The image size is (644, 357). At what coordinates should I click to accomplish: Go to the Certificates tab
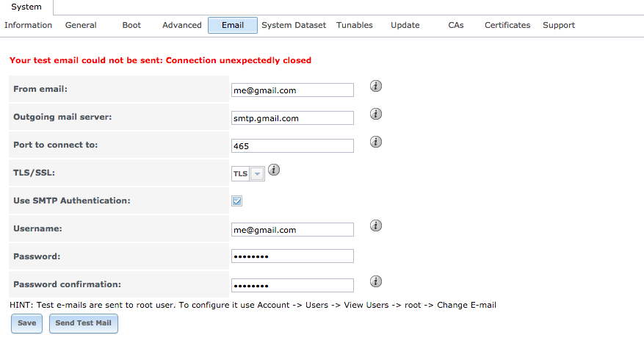pos(507,25)
